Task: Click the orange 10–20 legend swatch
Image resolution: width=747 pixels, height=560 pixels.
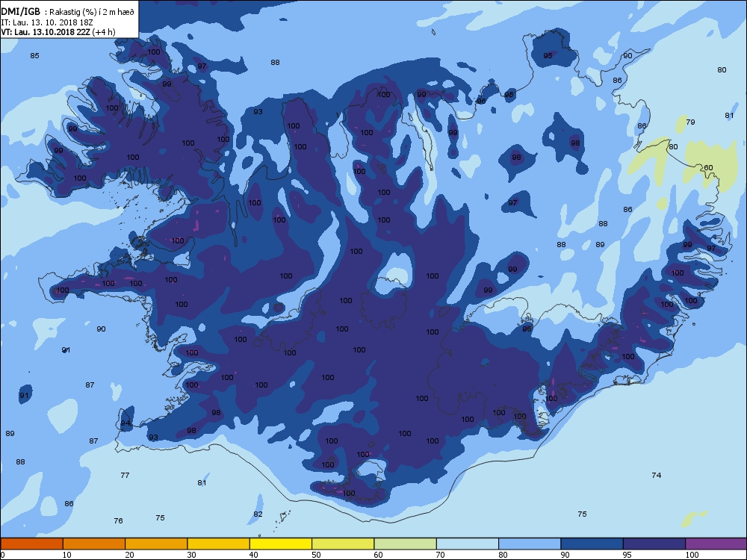Action: 94,544
